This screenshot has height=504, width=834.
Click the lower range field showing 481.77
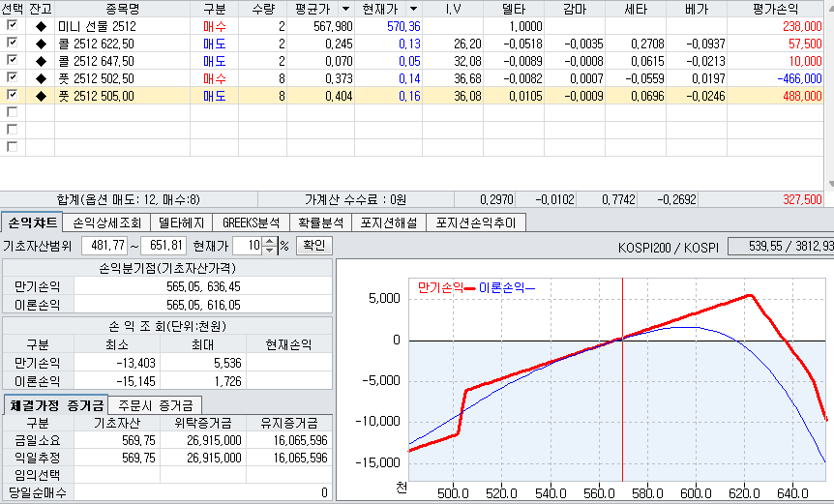104,246
